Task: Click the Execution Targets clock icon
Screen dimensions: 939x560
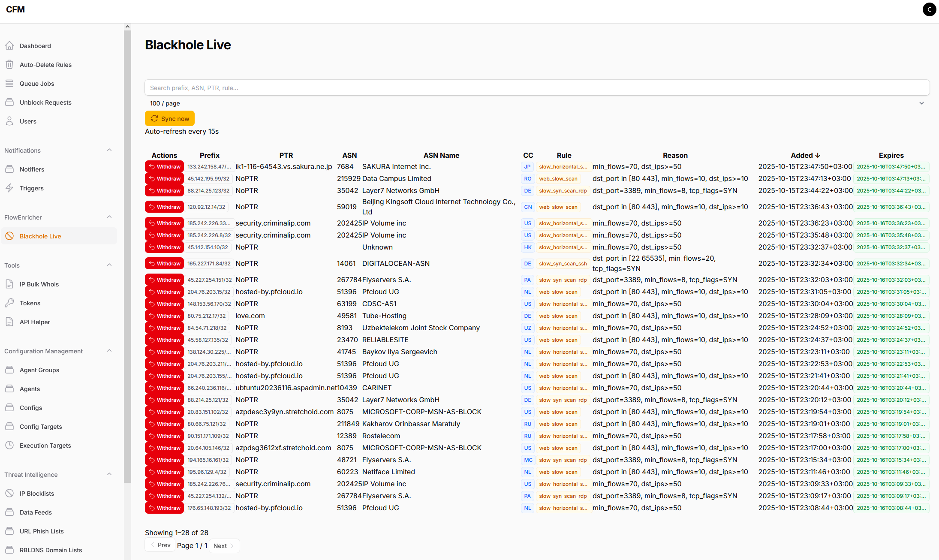Action: coord(9,446)
